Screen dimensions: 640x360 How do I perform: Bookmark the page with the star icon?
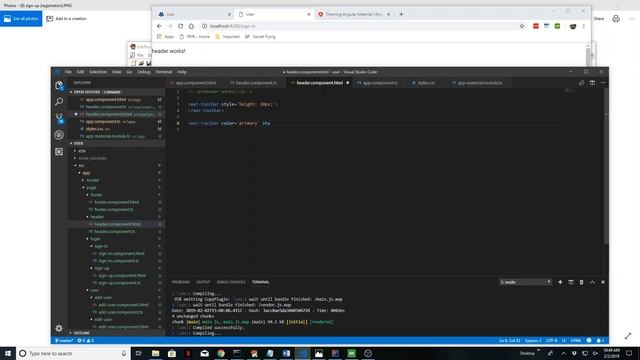522,26
